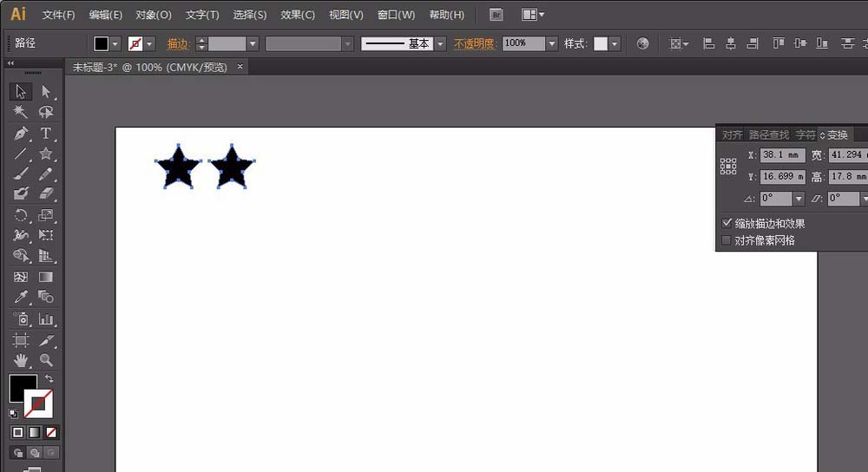Pick the Pen tool

coord(21,134)
